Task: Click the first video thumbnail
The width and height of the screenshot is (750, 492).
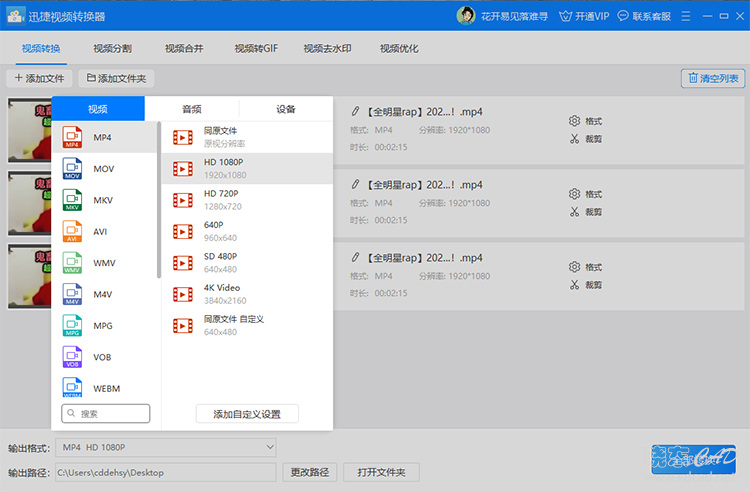Action: pos(30,131)
